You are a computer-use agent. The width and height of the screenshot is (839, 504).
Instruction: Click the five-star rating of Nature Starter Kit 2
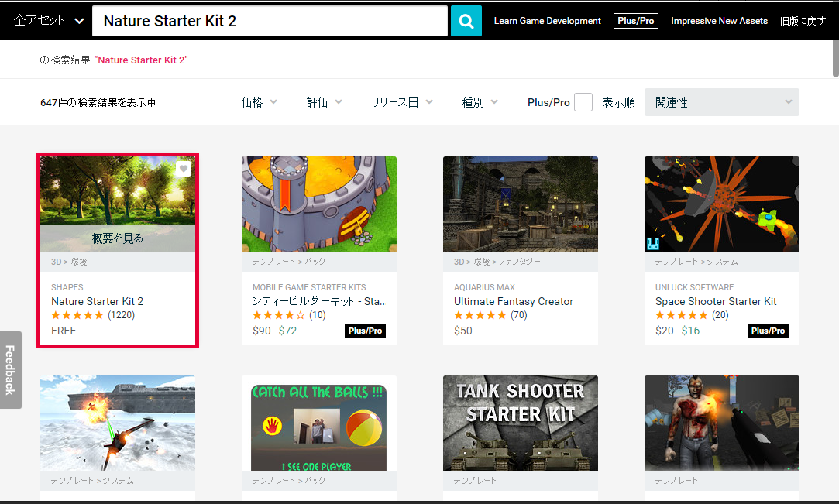[x=77, y=315]
